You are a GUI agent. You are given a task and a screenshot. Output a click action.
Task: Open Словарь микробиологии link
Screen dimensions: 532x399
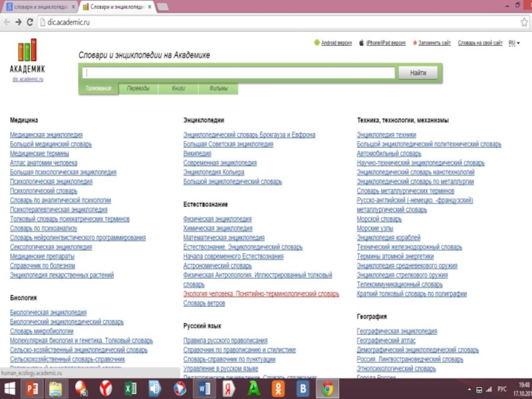point(42,331)
